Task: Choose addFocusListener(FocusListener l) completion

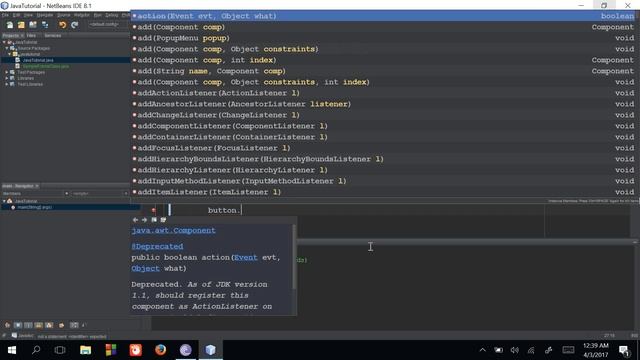Action: pyautogui.click(x=383, y=148)
